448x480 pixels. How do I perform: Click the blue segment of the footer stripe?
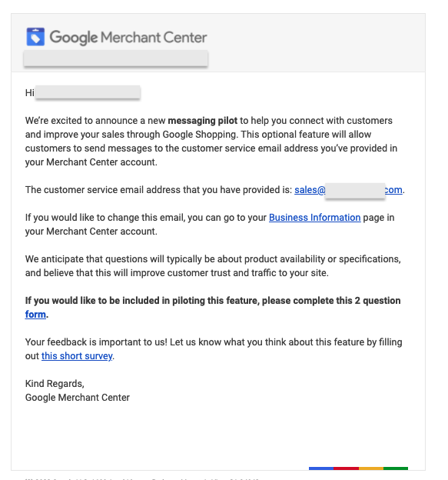coord(321,468)
